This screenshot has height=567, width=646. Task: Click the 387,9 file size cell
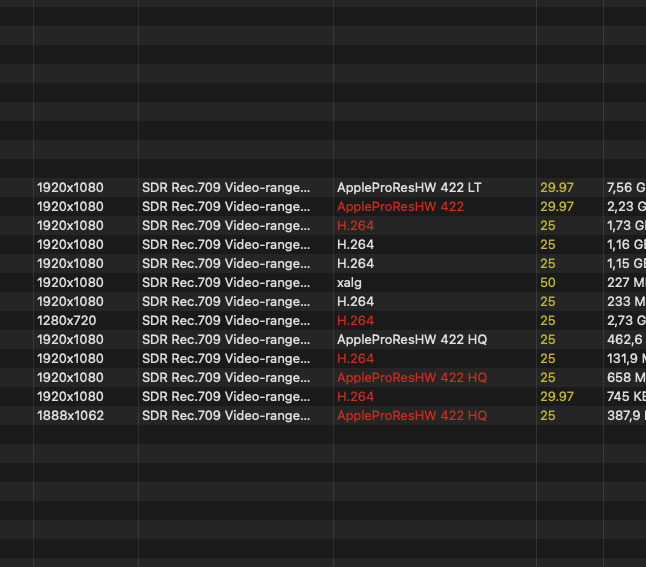click(625, 415)
